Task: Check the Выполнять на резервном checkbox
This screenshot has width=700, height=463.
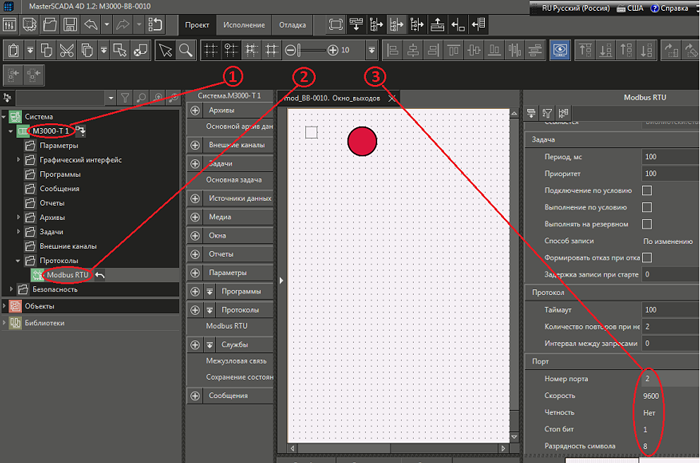Action: 647,224
